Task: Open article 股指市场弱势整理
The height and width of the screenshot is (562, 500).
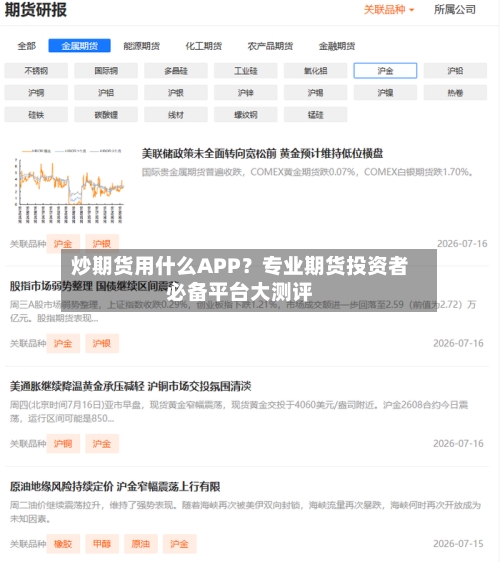Action: (94, 286)
